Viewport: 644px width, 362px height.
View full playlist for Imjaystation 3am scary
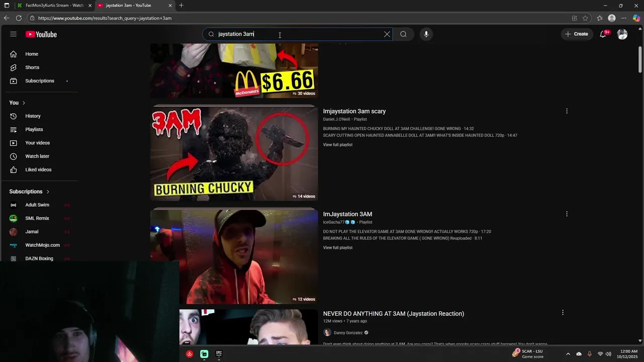click(x=338, y=145)
